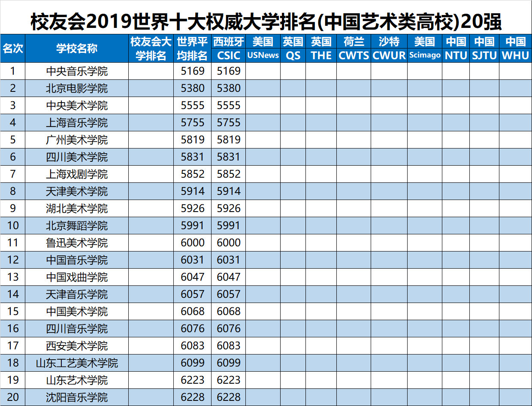The height and width of the screenshot is (406, 532).
Task: Click 6047 in the CSIC column
Action: coord(229,277)
